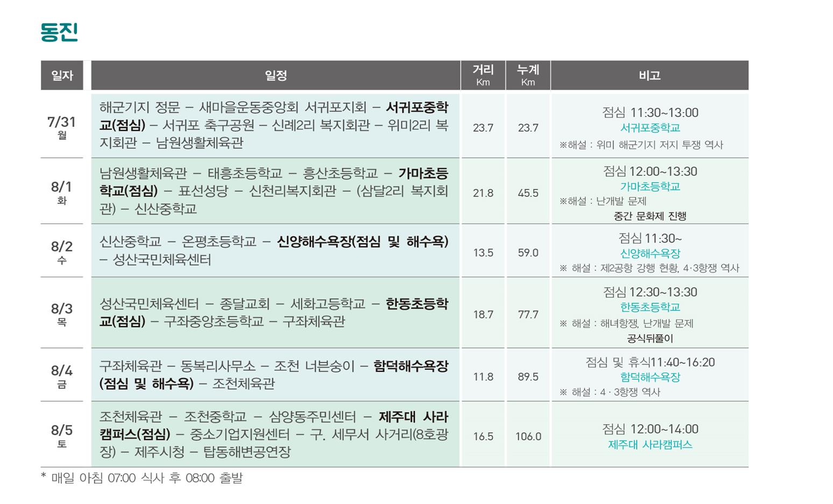The image size is (833, 504).
Task: Click the distance value 13.5
Action: pos(483,252)
